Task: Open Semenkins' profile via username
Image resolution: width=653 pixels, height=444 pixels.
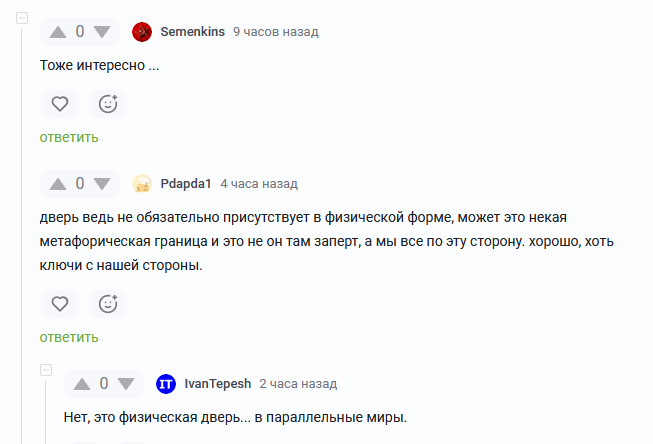Action: point(192,32)
